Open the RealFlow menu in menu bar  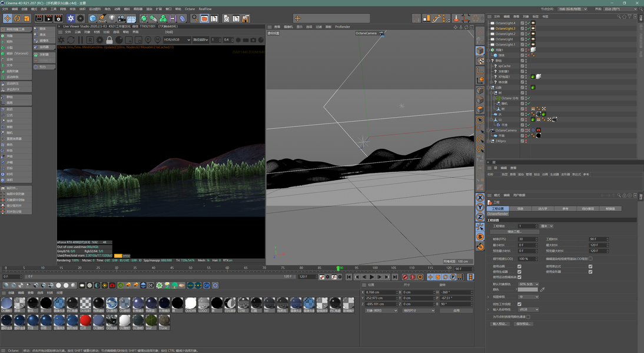pyautogui.click(x=205, y=9)
